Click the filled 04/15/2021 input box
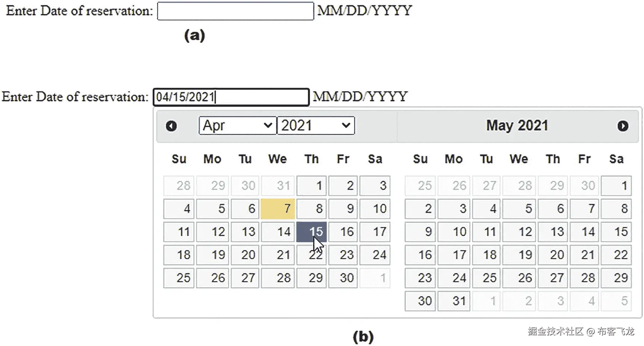 [x=231, y=97]
